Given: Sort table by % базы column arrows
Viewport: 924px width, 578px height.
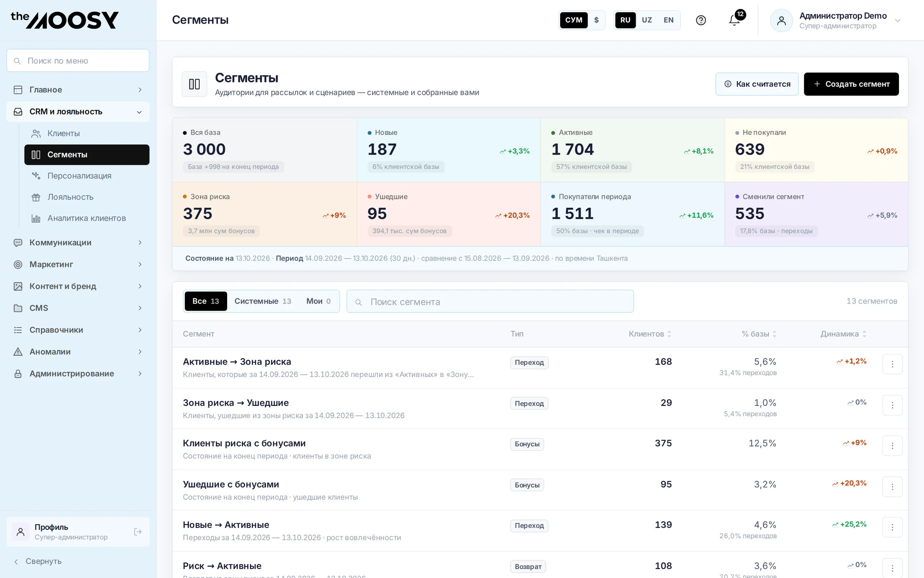Looking at the screenshot, I should pos(774,334).
